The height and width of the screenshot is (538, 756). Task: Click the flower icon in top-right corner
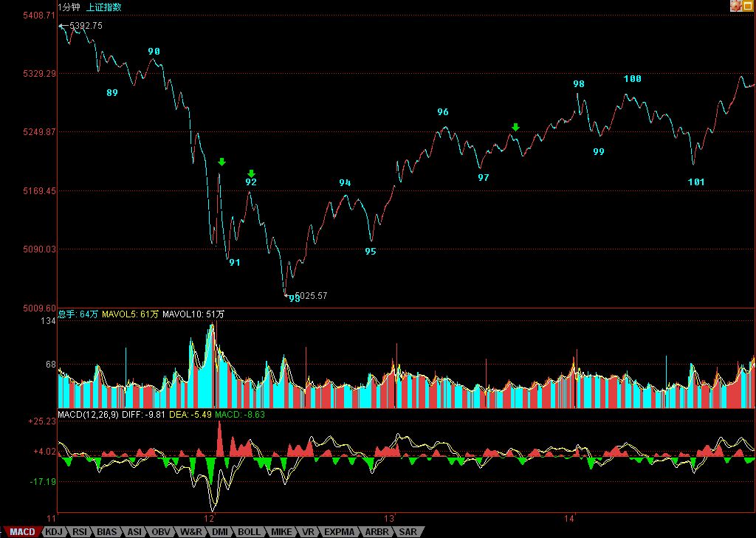click(x=735, y=6)
